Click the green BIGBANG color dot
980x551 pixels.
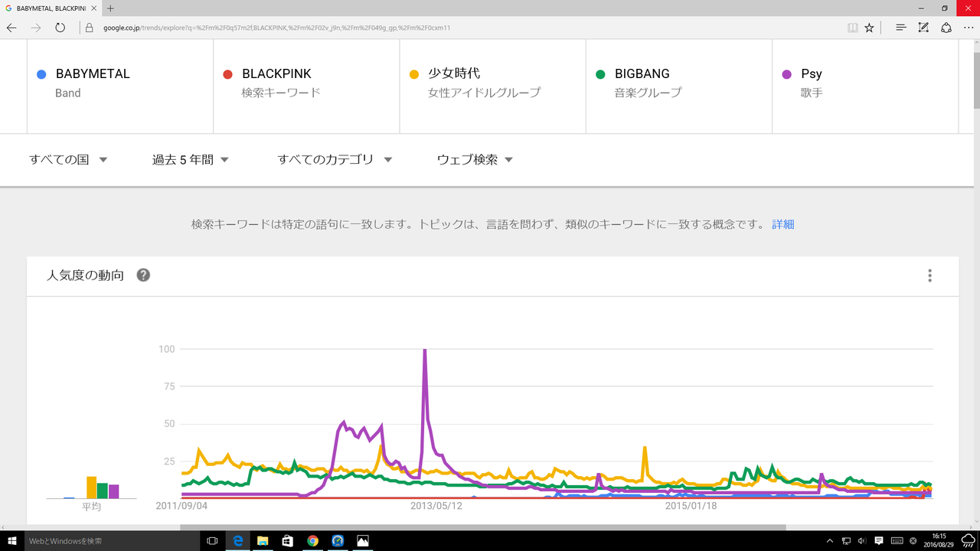(600, 74)
